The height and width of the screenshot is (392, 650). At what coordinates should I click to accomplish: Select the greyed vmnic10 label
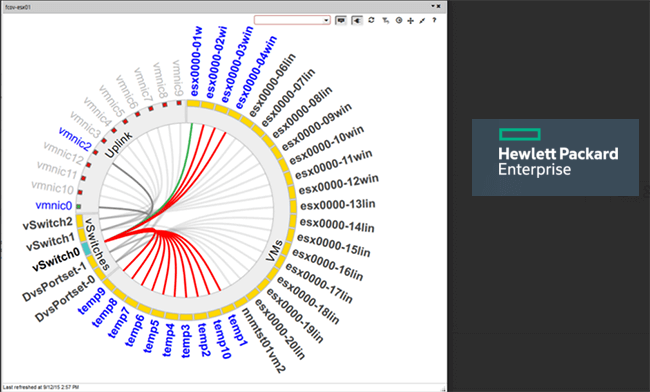point(53,187)
